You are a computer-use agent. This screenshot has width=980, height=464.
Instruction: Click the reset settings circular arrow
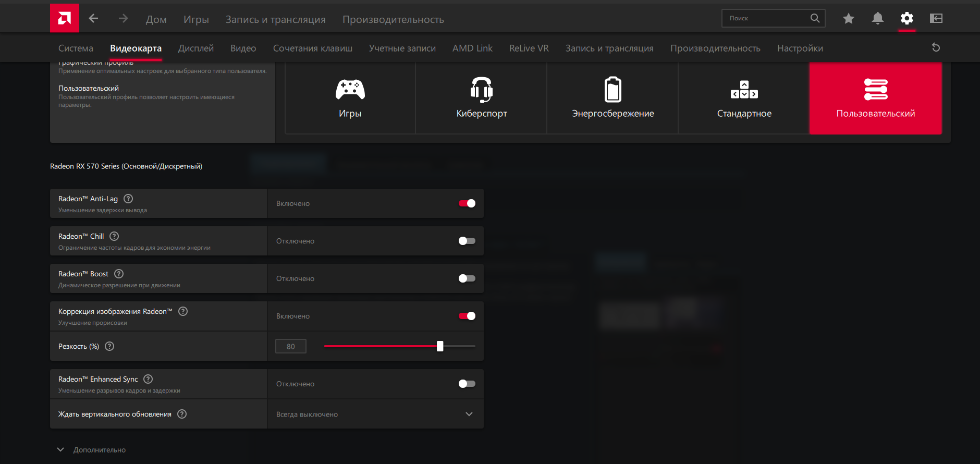tap(936, 47)
